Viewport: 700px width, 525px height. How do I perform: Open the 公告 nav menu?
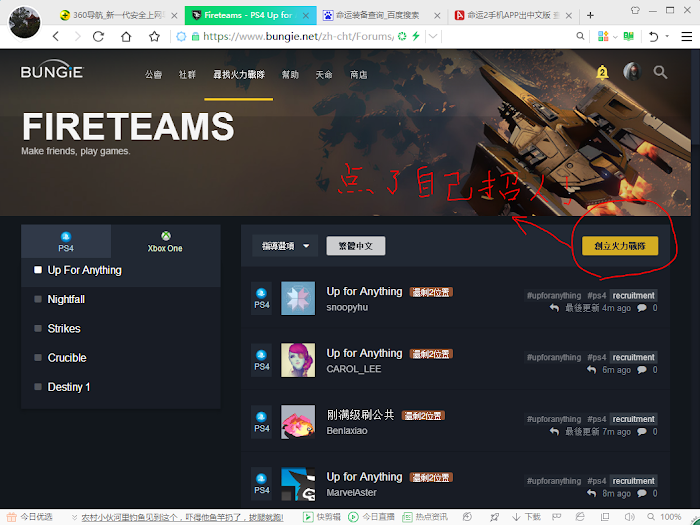point(153,75)
